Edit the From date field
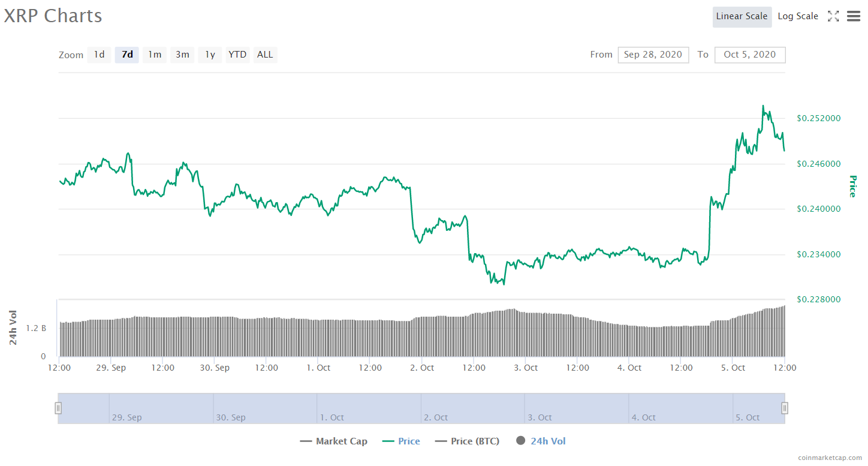The height and width of the screenshot is (466, 868). (653, 55)
